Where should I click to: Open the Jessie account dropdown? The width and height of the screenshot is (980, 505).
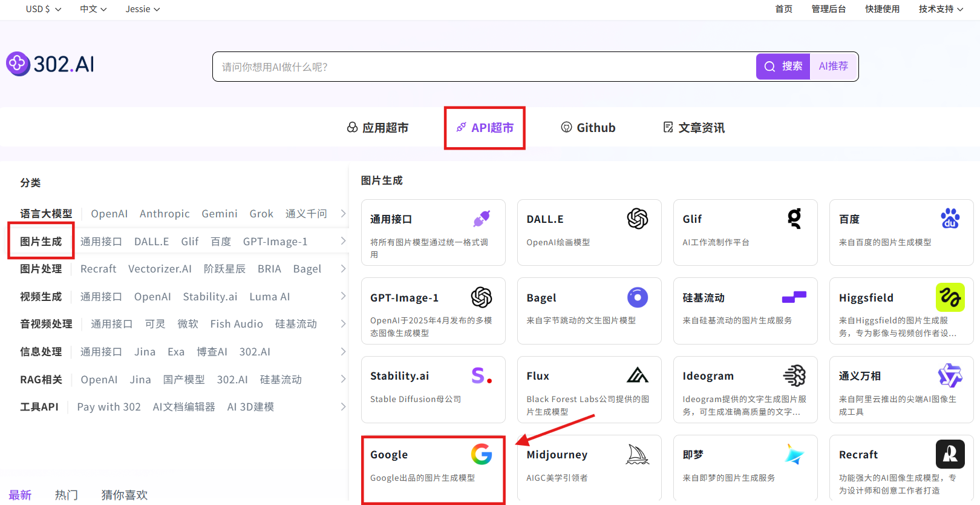[x=143, y=9]
